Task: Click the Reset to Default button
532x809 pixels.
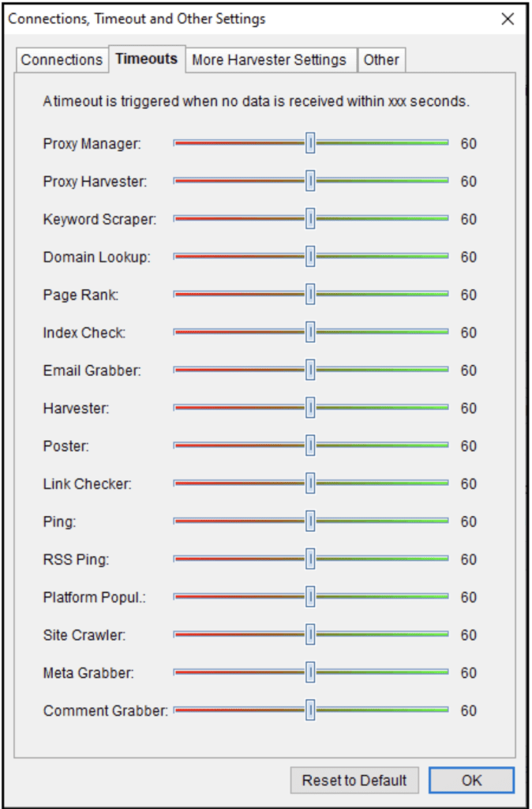Action: (354, 780)
